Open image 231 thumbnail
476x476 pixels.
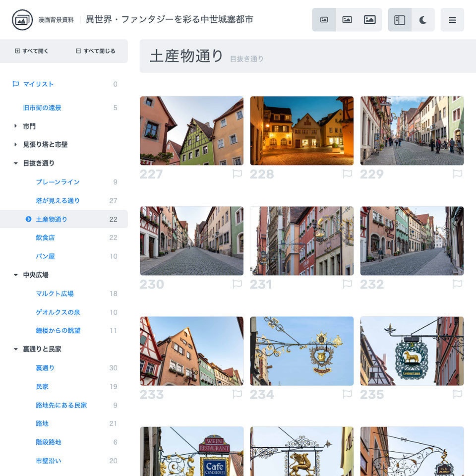point(301,240)
